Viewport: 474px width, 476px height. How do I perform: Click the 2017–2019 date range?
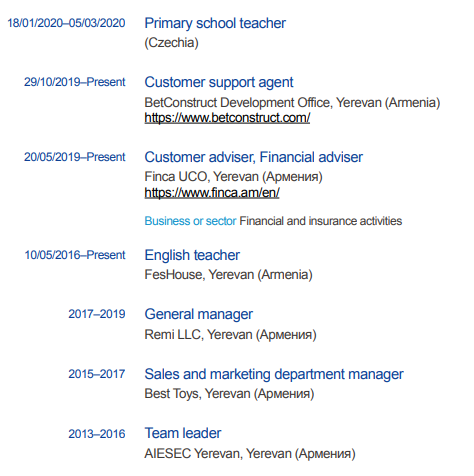[x=97, y=314]
